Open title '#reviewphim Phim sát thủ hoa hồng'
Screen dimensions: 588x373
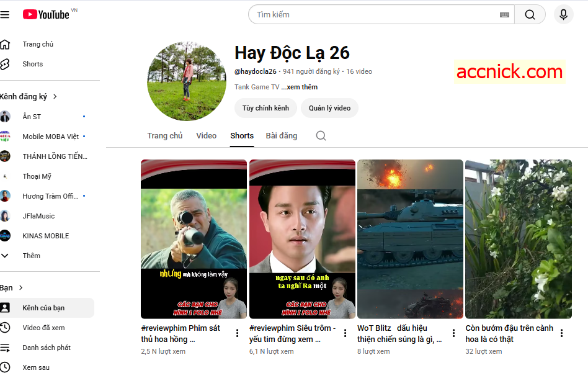pos(180,334)
